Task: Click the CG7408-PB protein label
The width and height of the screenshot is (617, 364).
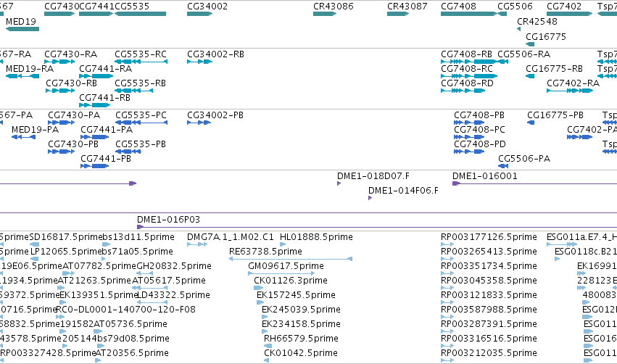Action: (479, 115)
